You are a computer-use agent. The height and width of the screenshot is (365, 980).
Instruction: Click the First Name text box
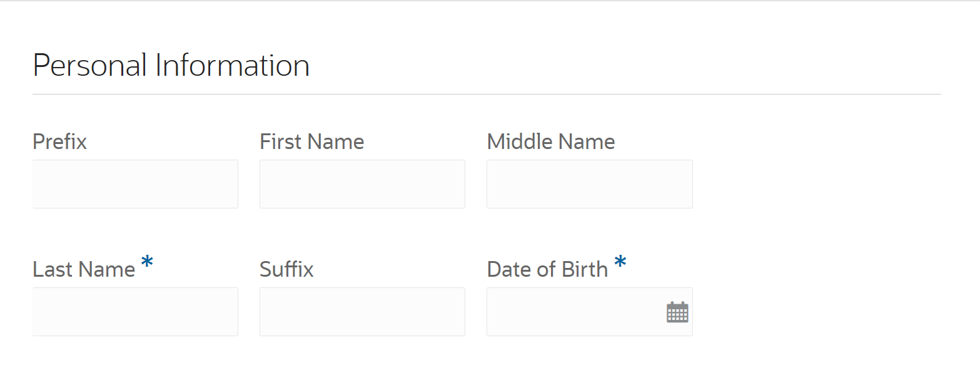[x=362, y=183]
